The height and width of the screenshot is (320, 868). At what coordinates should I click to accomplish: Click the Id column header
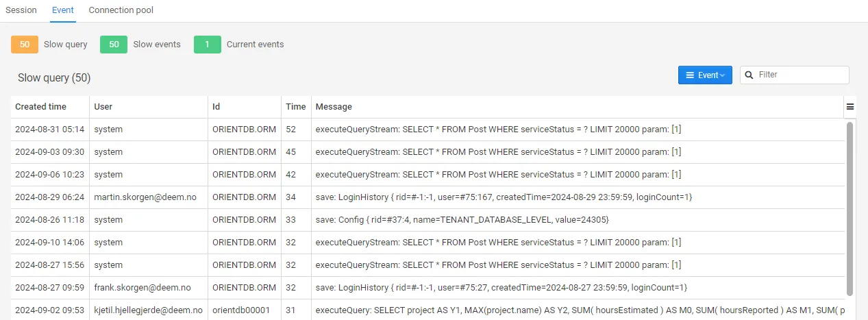pyautogui.click(x=216, y=107)
